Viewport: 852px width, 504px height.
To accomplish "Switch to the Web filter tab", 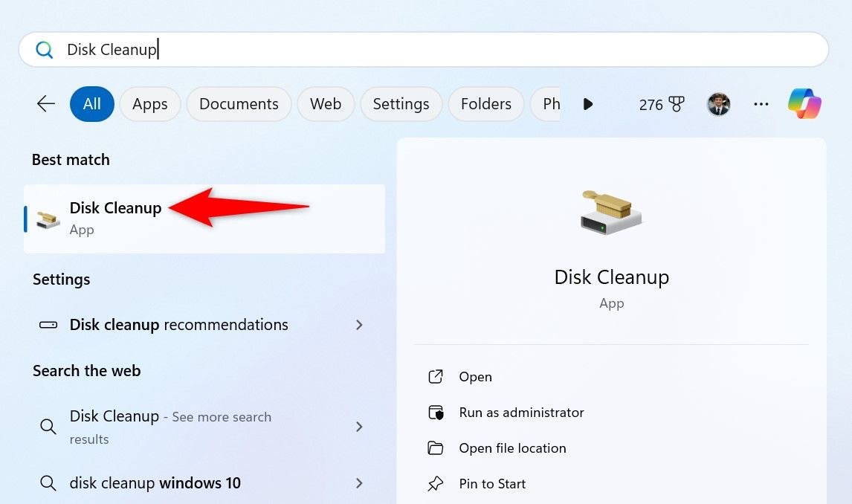I will click(325, 104).
